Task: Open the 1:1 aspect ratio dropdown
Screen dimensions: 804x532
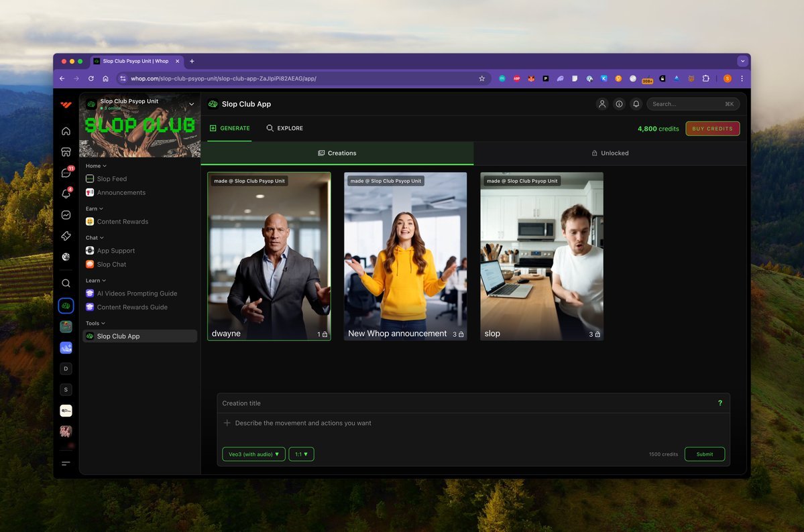Action: click(302, 454)
